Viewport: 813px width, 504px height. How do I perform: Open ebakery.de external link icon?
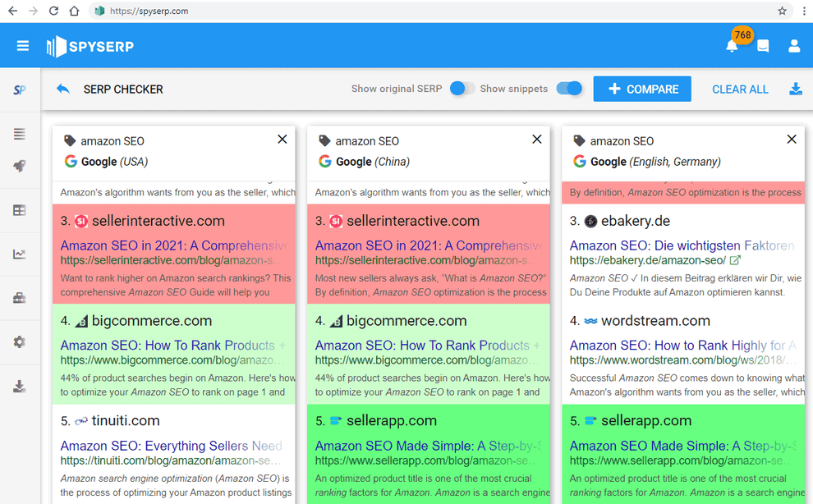pos(736,259)
